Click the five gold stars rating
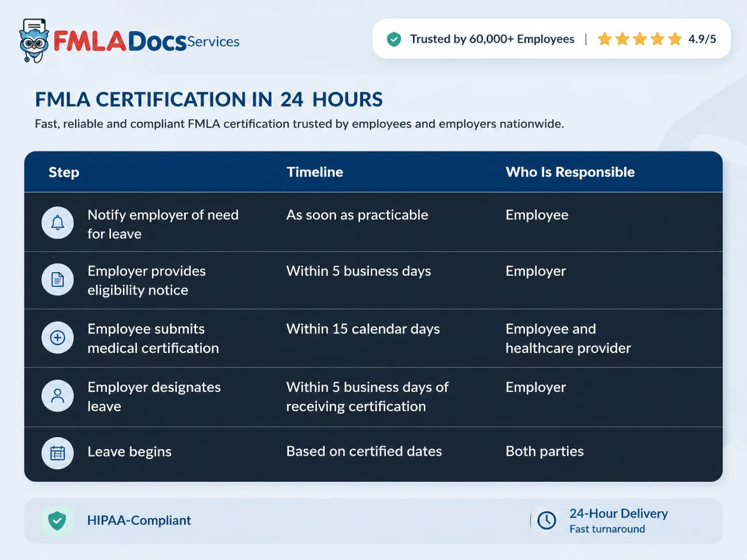Viewport: 747px width, 560px height. (x=640, y=39)
